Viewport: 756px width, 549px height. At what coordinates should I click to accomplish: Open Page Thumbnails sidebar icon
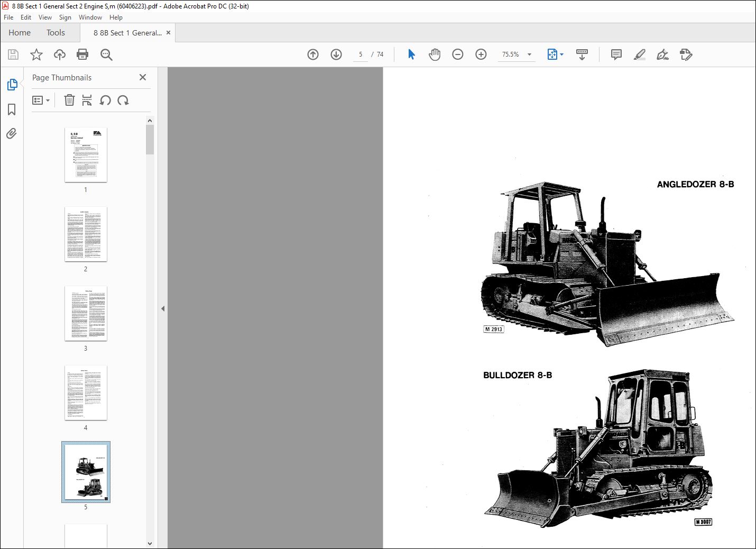point(12,85)
